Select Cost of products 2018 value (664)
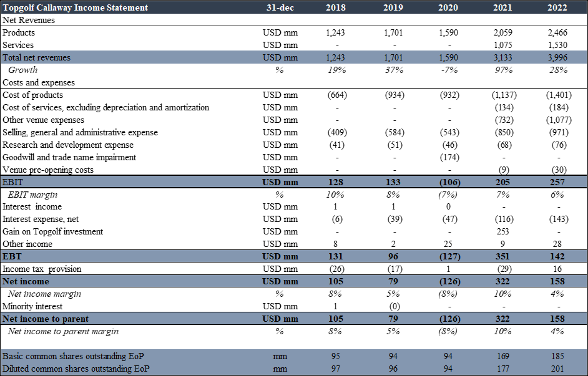588x376 pixels. click(337, 95)
